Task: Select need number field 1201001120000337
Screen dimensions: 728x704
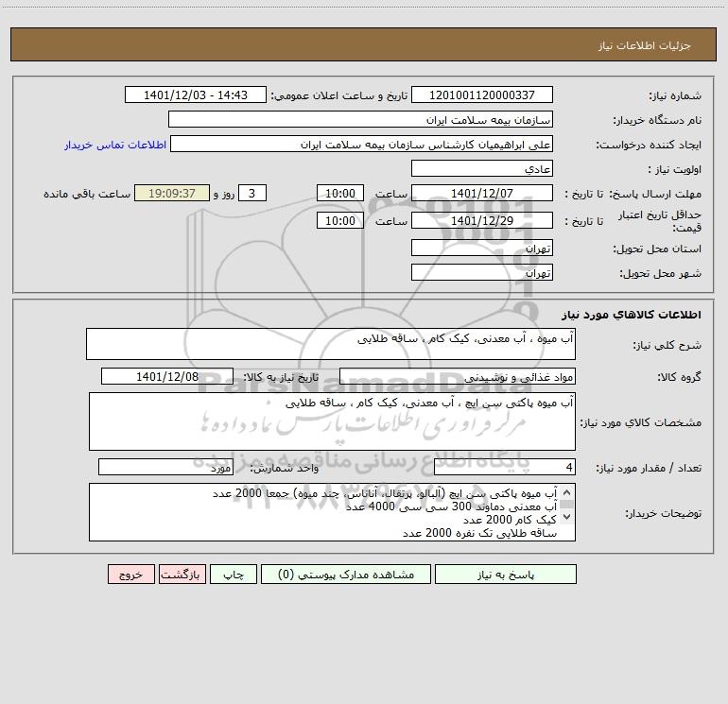Action: [x=482, y=94]
